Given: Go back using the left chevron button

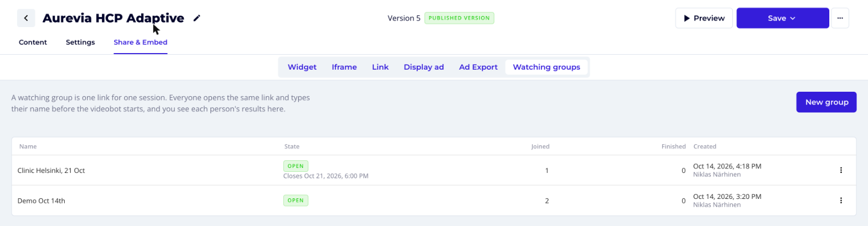Looking at the screenshot, I should (26, 18).
